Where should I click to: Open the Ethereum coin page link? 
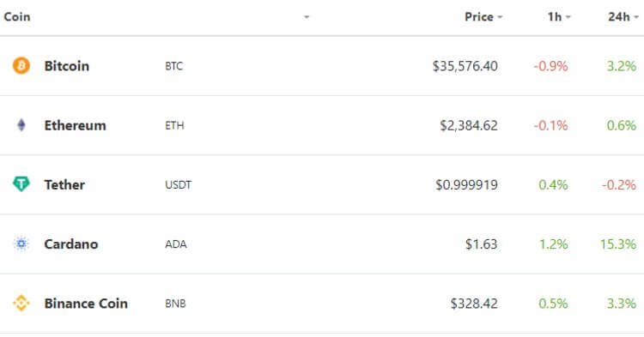coord(76,125)
